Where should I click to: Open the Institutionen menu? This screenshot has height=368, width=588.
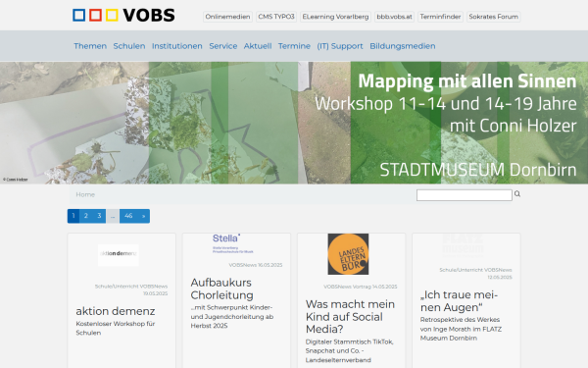coord(177,46)
